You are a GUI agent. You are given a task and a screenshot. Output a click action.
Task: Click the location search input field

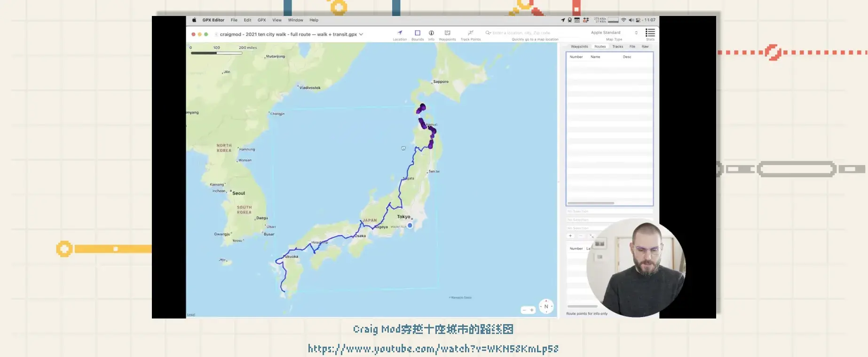[x=522, y=33]
